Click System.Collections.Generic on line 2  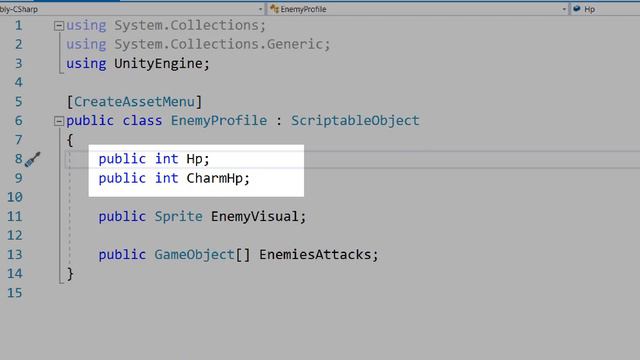219,44
